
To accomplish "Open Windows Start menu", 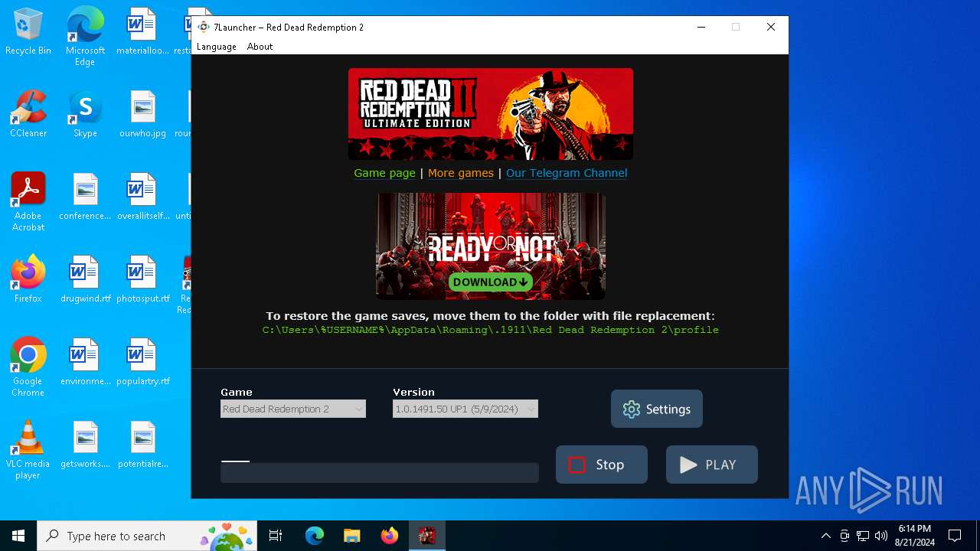I will pos(18,536).
